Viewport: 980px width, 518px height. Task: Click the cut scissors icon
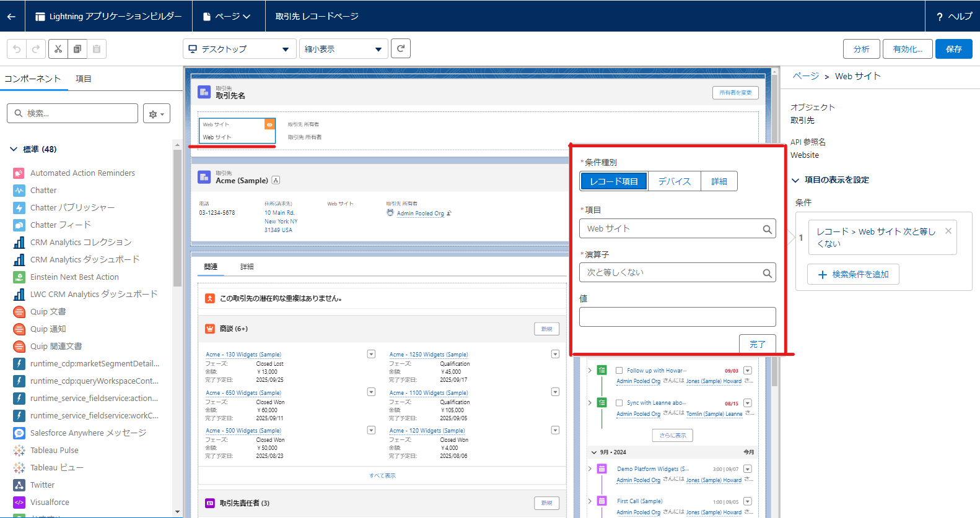click(58, 49)
